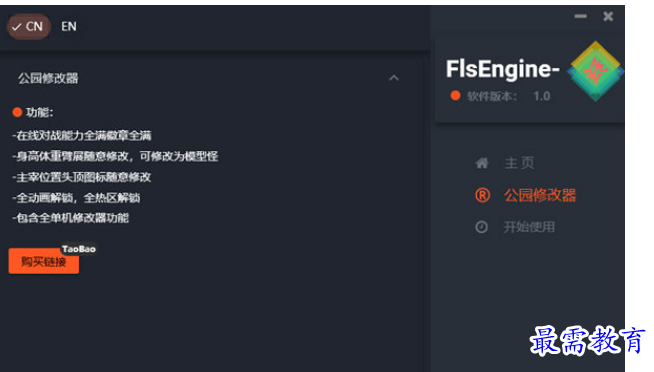Open the 主页 menu item
The width and height of the screenshot is (654, 372).
coord(519,163)
